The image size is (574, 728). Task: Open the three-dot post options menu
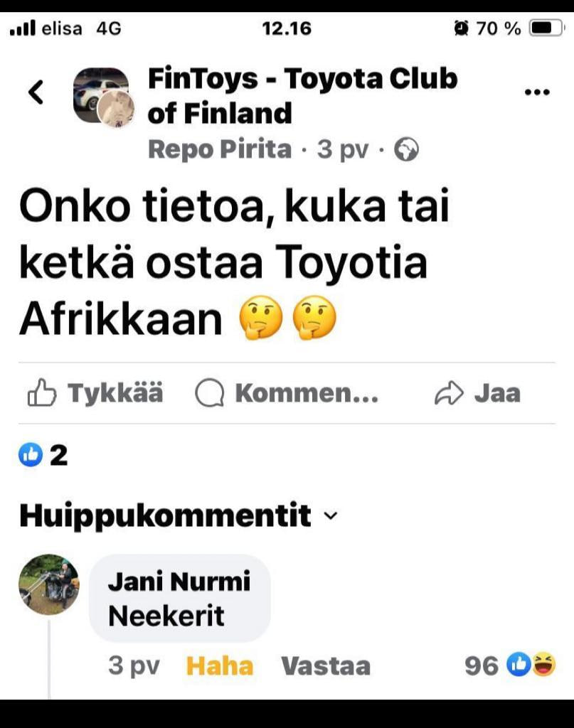[537, 92]
